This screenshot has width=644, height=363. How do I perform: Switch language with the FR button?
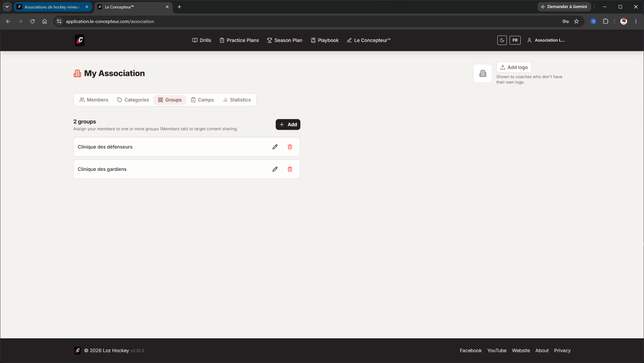click(x=515, y=40)
